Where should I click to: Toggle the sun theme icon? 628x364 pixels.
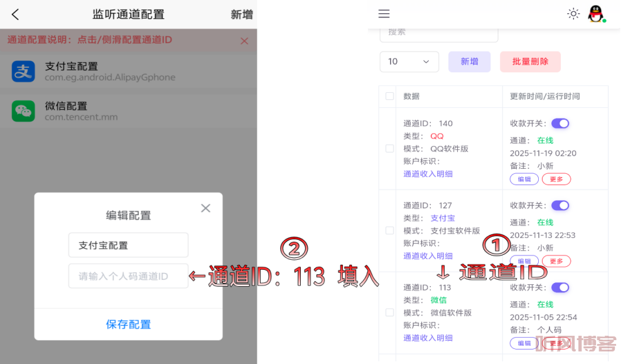pyautogui.click(x=573, y=14)
